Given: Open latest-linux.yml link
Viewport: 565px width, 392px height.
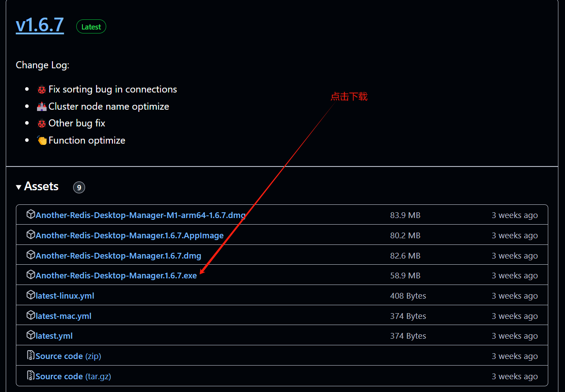Looking at the screenshot, I should pos(65,296).
